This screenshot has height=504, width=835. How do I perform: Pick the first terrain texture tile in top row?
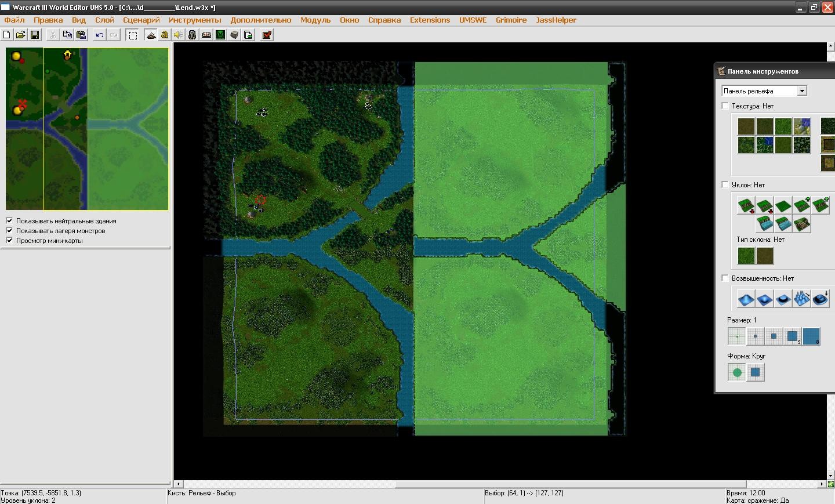pyautogui.click(x=746, y=126)
